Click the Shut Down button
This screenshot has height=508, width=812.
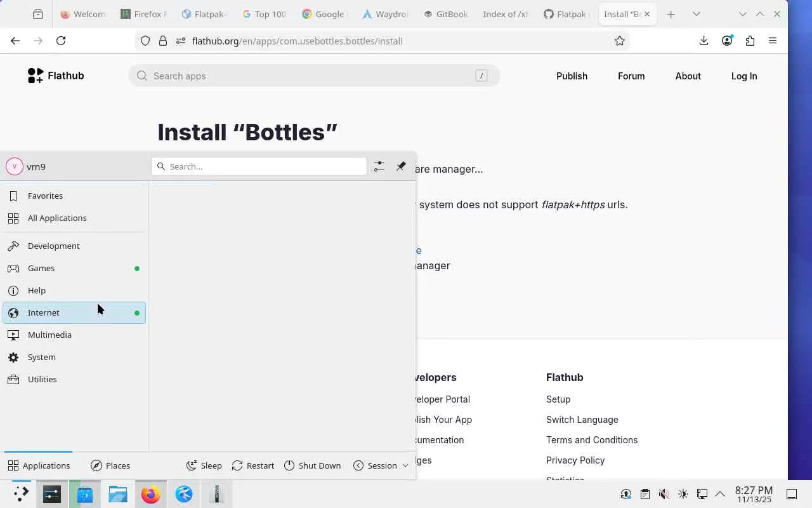[312, 465]
